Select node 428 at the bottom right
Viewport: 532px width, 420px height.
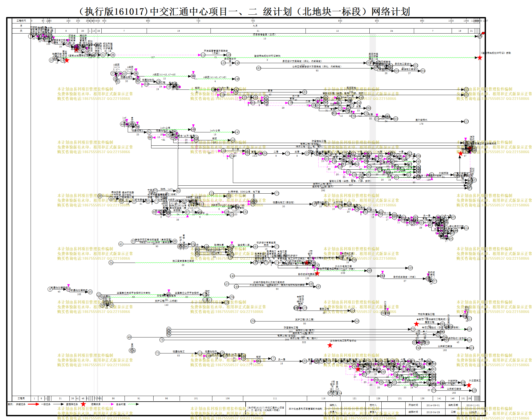(x=474, y=390)
